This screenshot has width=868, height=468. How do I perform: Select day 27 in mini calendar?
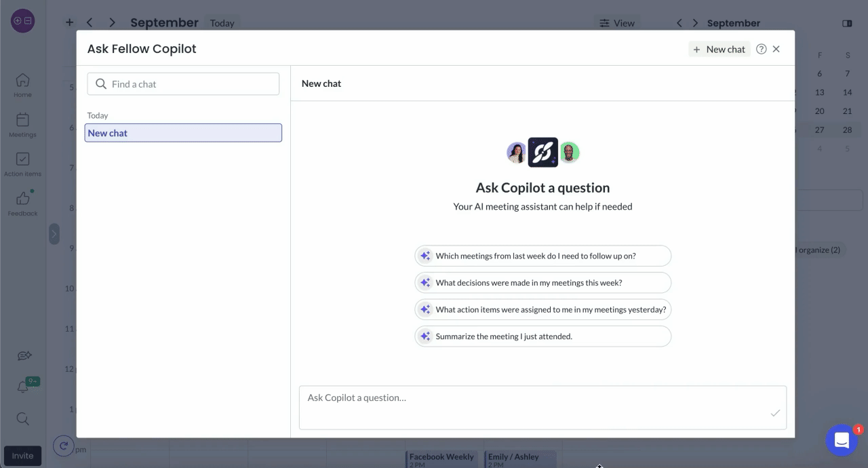(819, 130)
